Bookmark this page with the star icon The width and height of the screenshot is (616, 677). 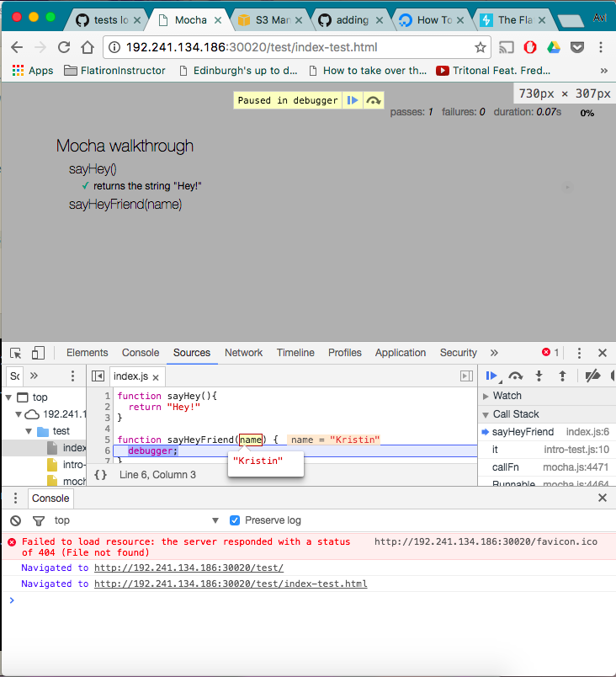tap(481, 47)
